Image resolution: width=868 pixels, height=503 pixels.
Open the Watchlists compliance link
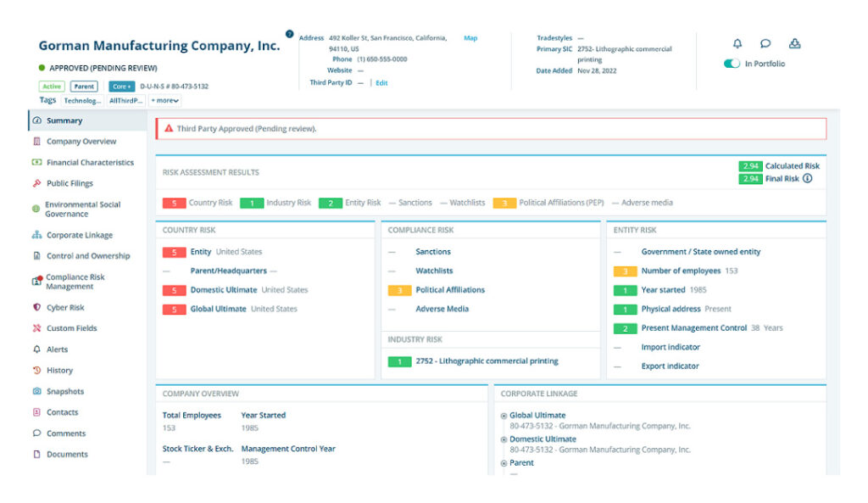coord(434,271)
